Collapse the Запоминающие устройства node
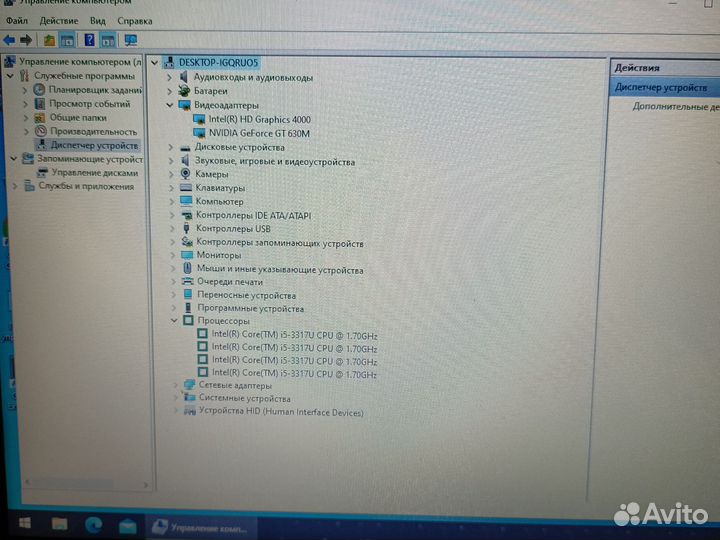 (x=14, y=159)
